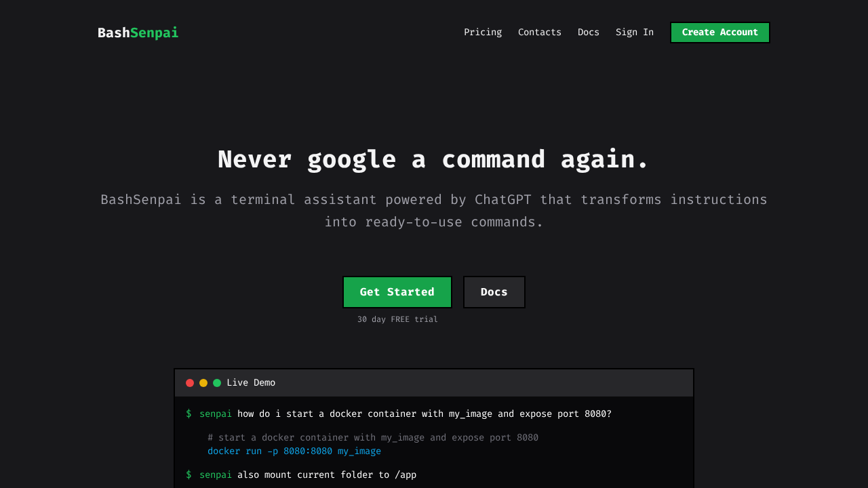Viewport: 868px width, 488px height.
Task: Click the red dot in Live Demo window
Action: (x=190, y=383)
